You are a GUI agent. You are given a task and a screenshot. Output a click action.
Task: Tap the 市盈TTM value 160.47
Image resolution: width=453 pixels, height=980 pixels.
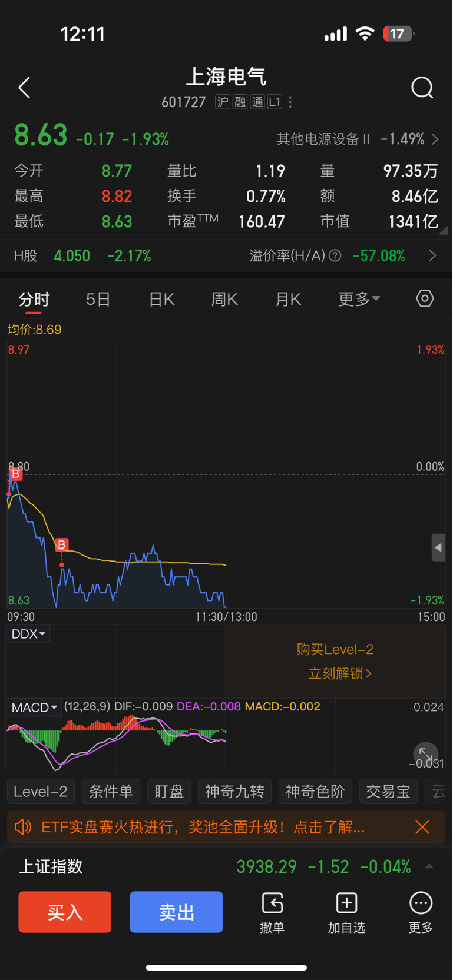click(x=262, y=221)
